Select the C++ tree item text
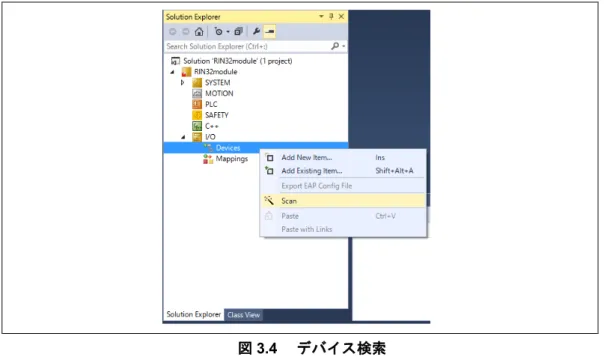Image resolution: width=604 pixels, height=363 pixels. tap(212, 126)
